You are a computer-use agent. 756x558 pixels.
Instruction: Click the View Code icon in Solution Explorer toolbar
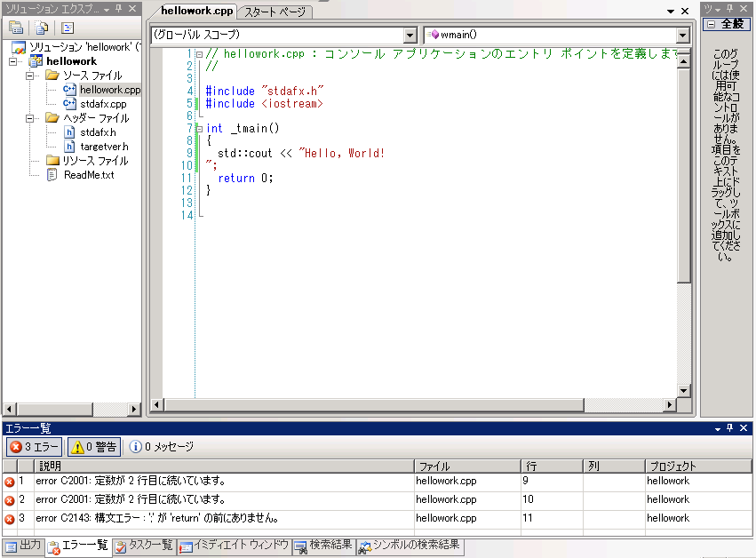(68, 28)
